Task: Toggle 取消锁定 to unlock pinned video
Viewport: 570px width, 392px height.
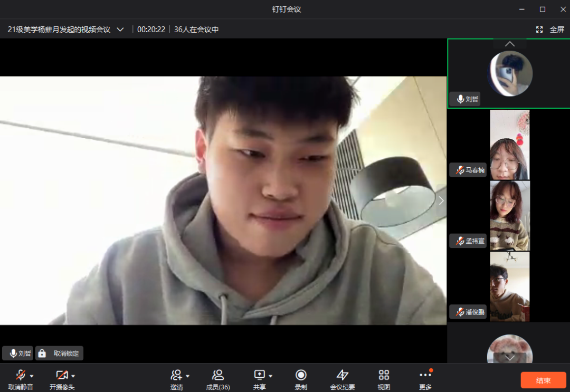Action: [x=60, y=353]
